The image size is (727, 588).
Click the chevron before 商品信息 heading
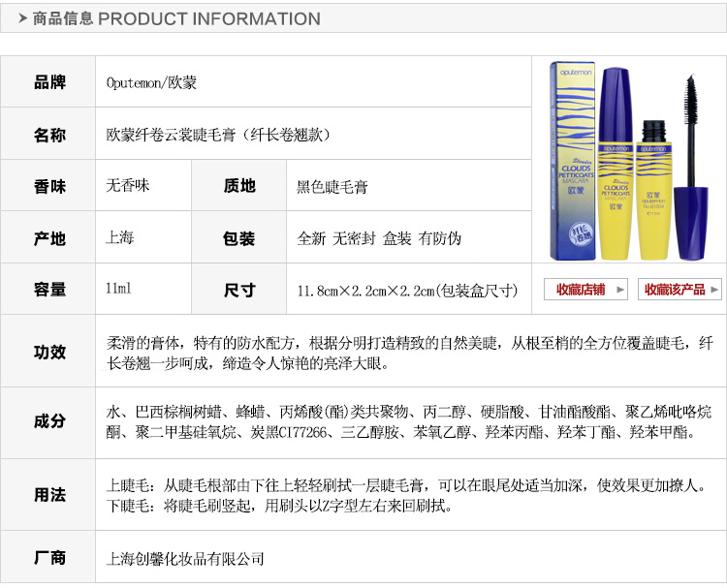tap(22, 18)
